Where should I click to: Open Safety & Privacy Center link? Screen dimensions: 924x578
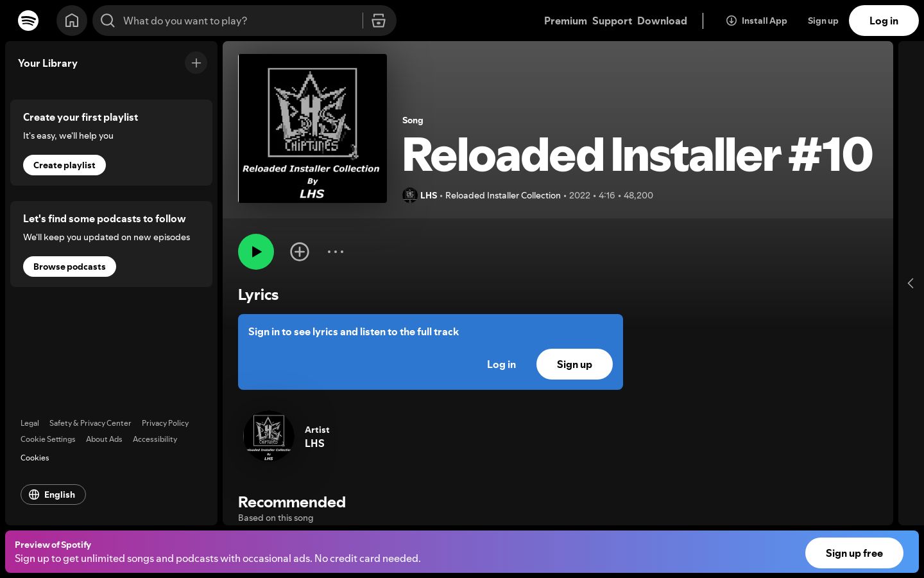tap(90, 423)
